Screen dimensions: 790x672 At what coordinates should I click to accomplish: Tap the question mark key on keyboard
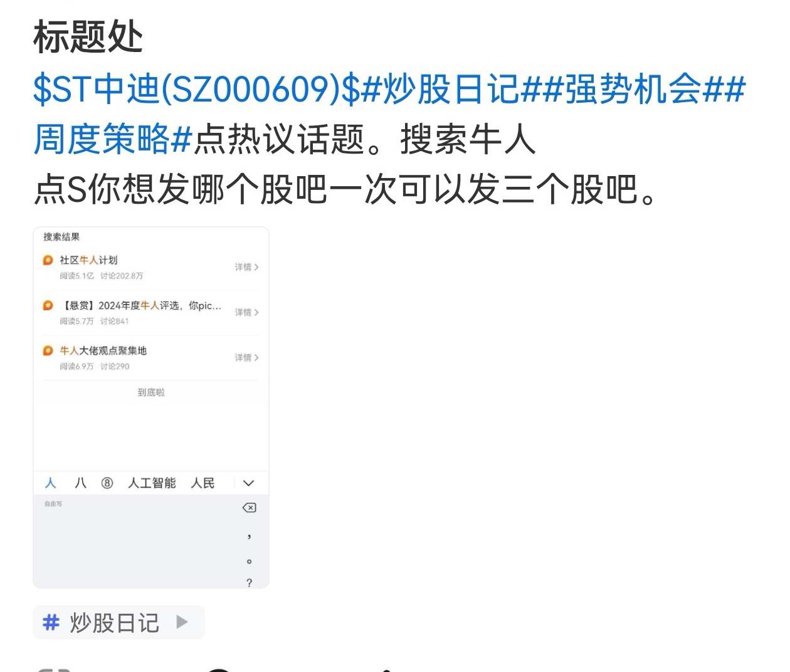point(249,583)
